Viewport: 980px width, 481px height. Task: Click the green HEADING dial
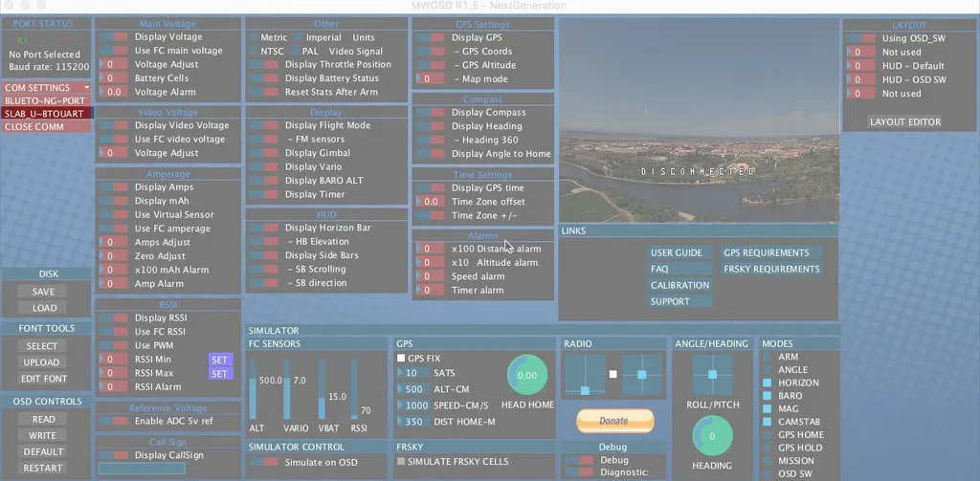click(x=712, y=437)
